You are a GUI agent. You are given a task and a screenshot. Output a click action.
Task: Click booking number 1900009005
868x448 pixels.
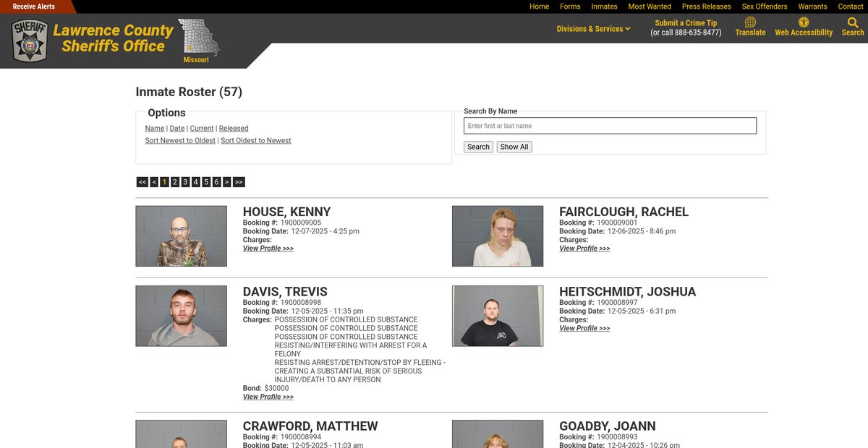pos(301,223)
